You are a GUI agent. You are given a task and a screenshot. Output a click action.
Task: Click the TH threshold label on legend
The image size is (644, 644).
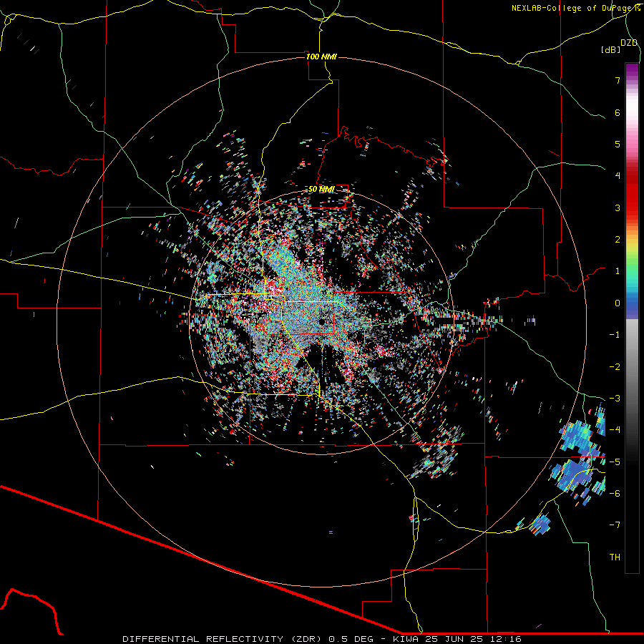pos(615,557)
